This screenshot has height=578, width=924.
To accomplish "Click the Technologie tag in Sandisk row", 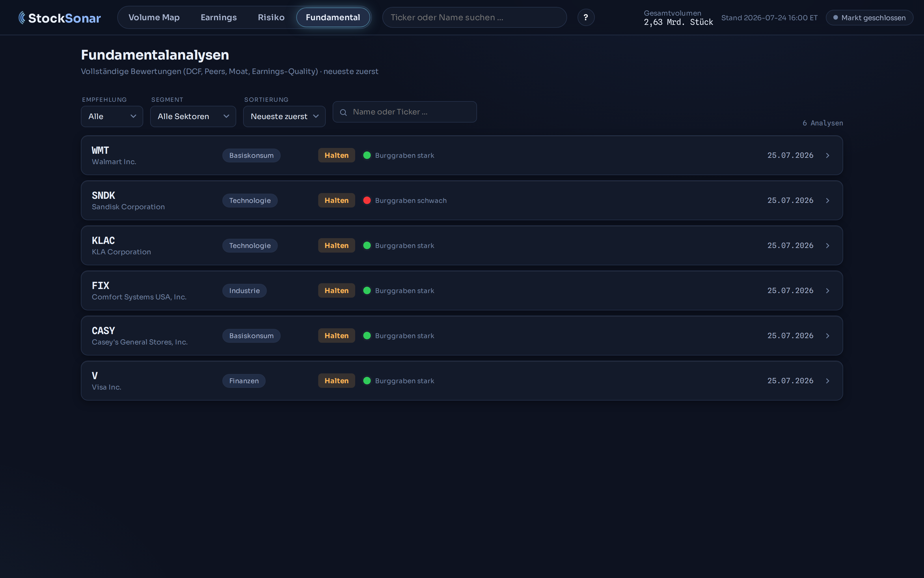I will pos(250,200).
